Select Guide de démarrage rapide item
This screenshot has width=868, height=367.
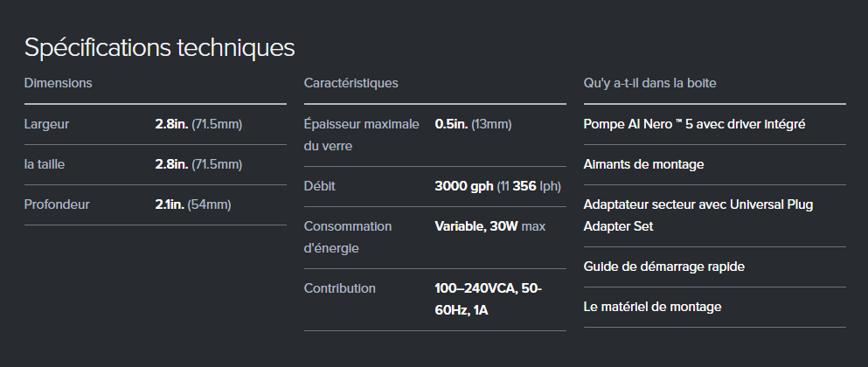[x=663, y=267]
